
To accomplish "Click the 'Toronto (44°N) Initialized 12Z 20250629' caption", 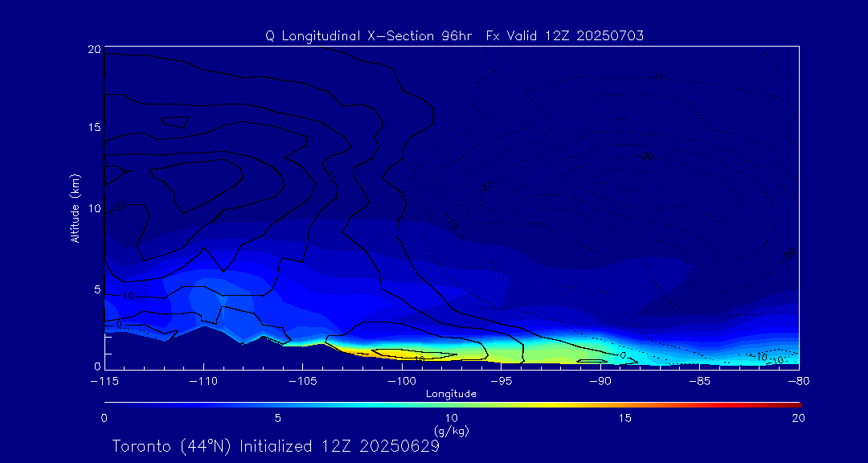I will 276,446.
